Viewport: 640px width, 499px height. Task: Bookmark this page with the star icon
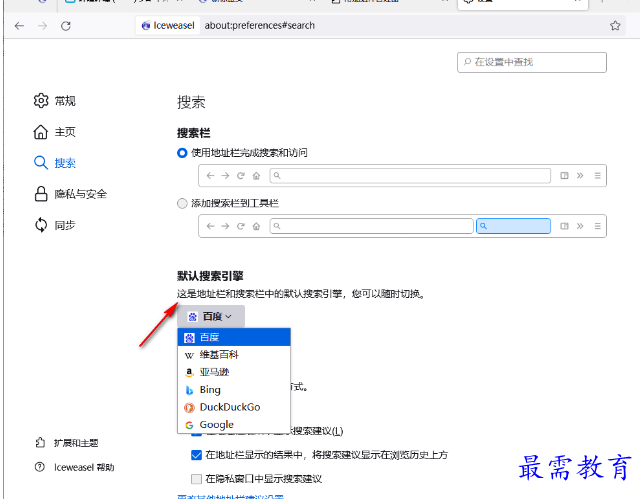pyautogui.click(x=615, y=26)
